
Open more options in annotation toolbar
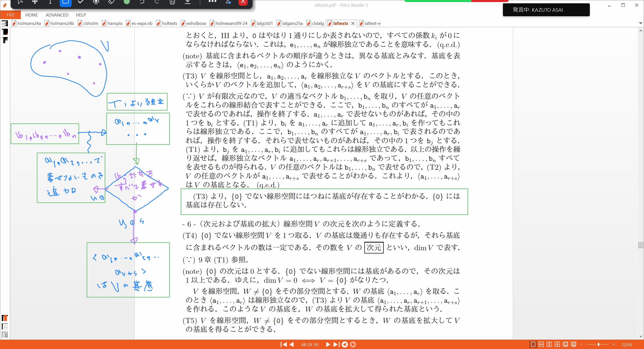tap(212, 2)
